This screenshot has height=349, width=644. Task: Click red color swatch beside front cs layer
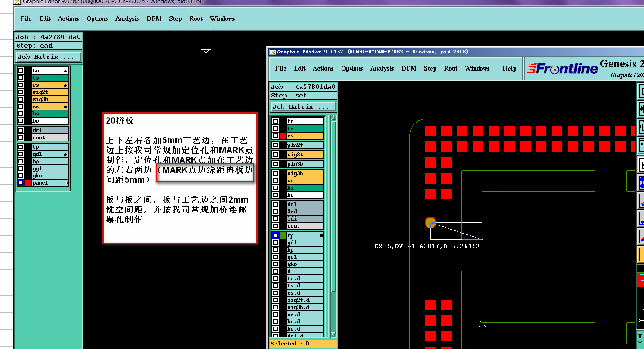pos(283,136)
